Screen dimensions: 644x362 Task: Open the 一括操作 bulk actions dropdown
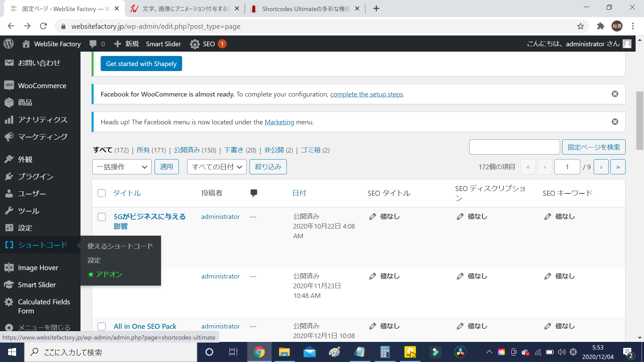click(x=122, y=167)
